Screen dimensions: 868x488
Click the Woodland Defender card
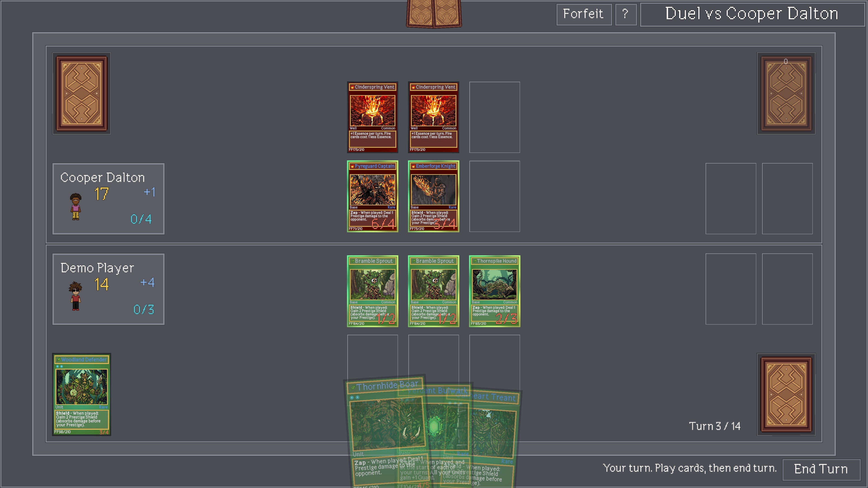(x=82, y=394)
